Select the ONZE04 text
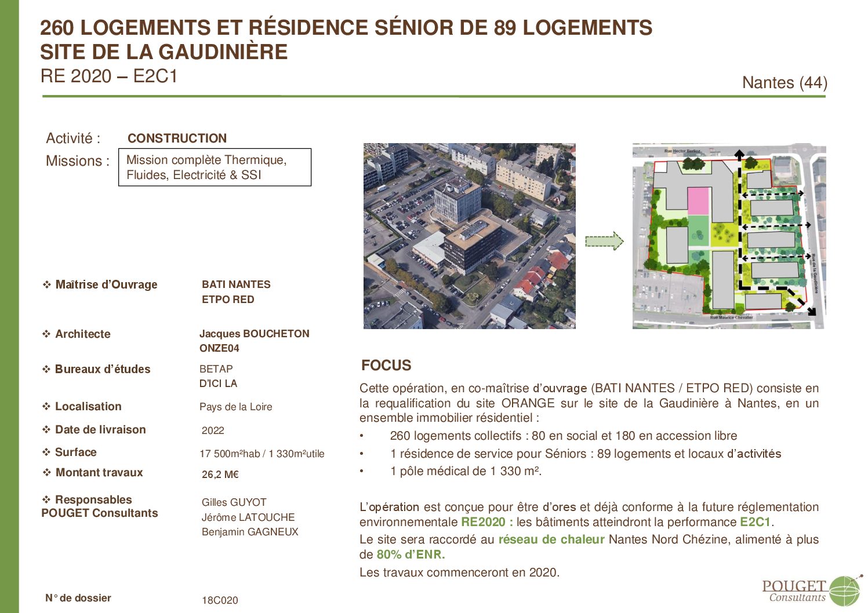Image resolution: width=868 pixels, height=613 pixels. [219, 348]
